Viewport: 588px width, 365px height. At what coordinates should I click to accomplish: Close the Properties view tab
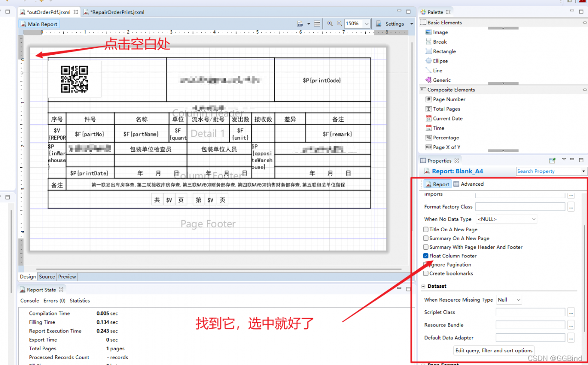[x=457, y=161]
